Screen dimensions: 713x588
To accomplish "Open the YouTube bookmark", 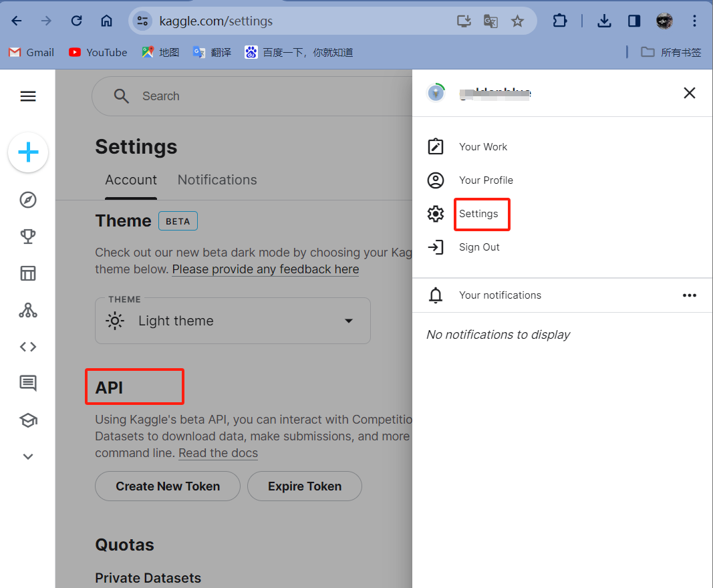I will pyautogui.click(x=98, y=53).
